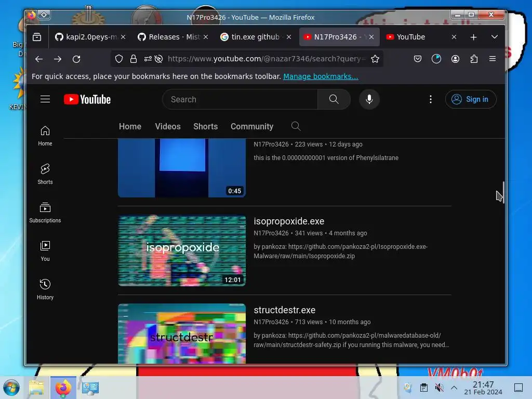
Task: Open Subscriptions in the YouTube sidebar
Action: pyautogui.click(x=45, y=212)
